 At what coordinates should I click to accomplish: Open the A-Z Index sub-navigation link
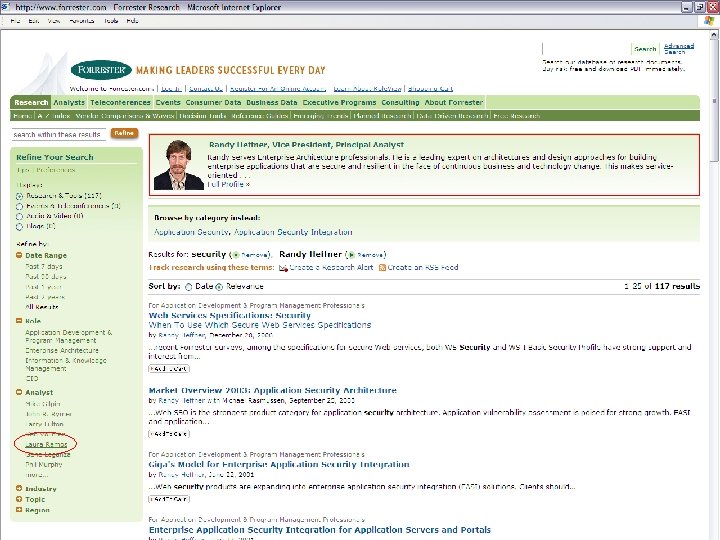tap(54, 116)
